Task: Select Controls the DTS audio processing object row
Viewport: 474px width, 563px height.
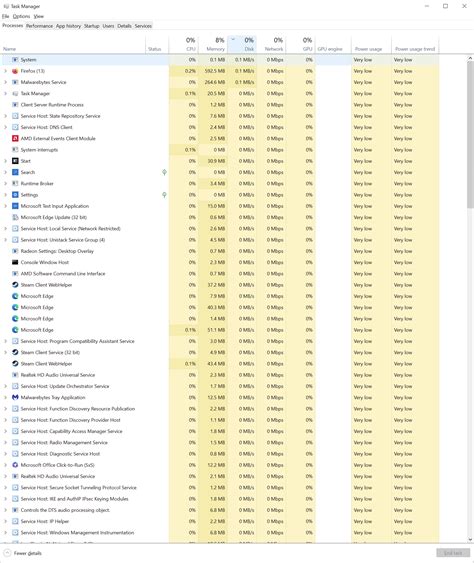Action: 220,510
